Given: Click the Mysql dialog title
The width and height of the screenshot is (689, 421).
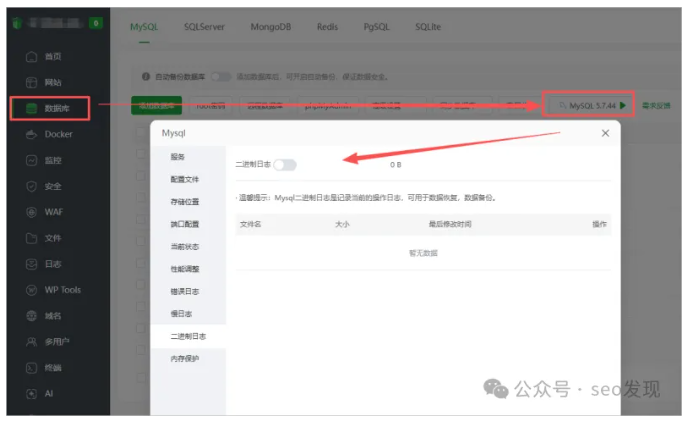Looking at the screenshot, I should [x=174, y=133].
